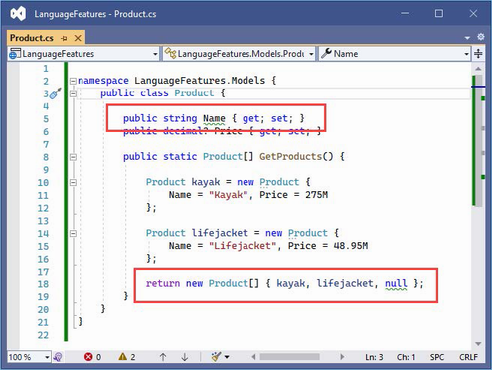Click the code cleanup broom icon
This screenshot has width=492, height=370.
(x=216, y=357)
